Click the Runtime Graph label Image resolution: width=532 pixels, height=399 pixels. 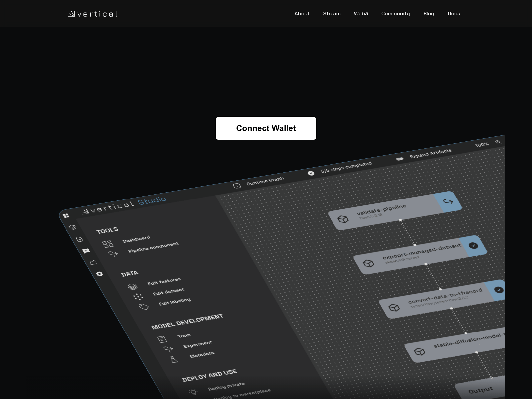265,181
